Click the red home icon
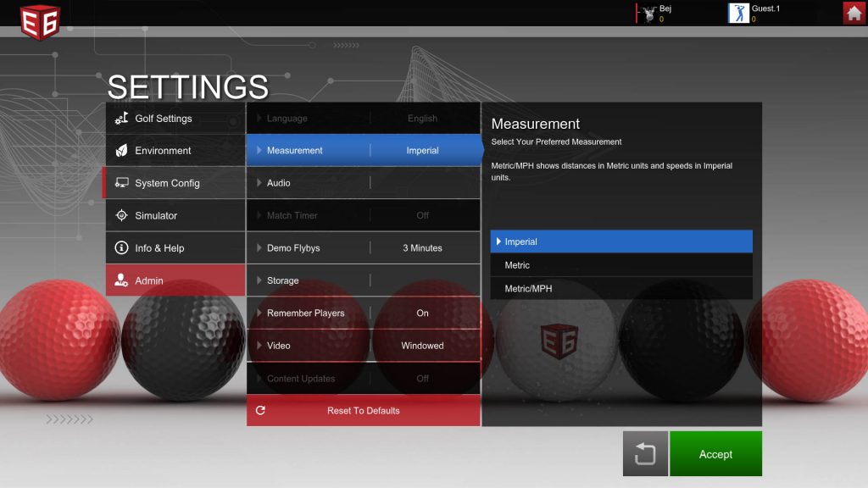 pyautogui.click(x=854, y=13)
